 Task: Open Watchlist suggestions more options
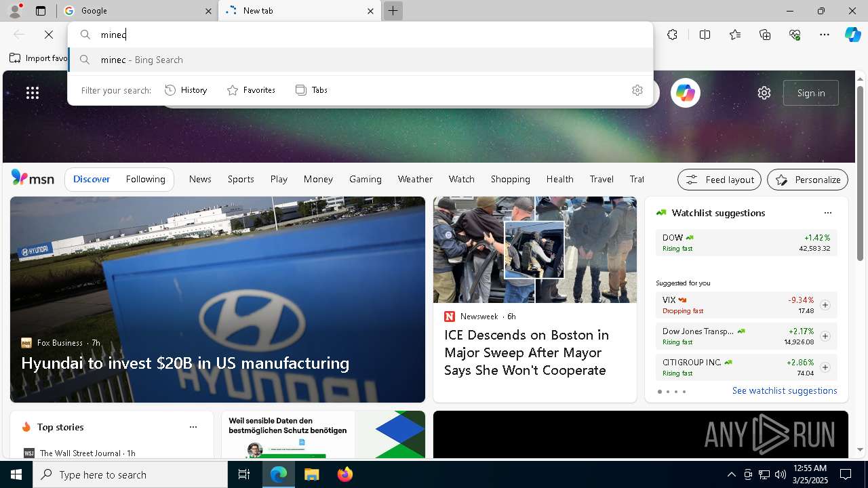pyautogui.click(x=827, y=213)
